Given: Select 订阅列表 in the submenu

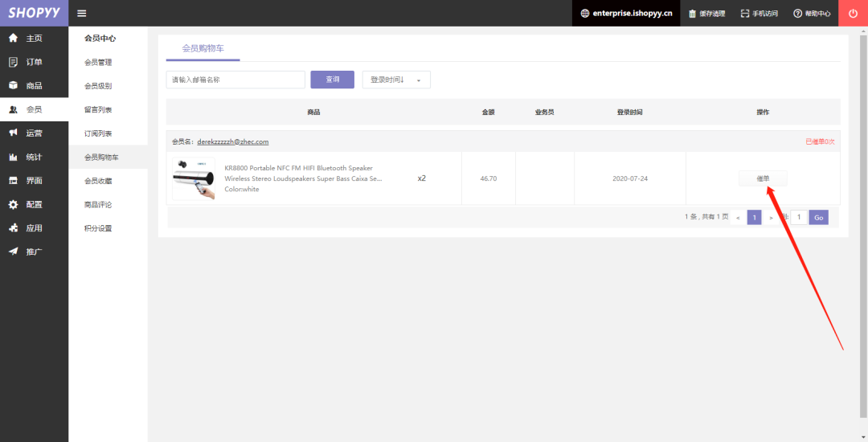Looking at the screenshot, I should coord(98,134).
